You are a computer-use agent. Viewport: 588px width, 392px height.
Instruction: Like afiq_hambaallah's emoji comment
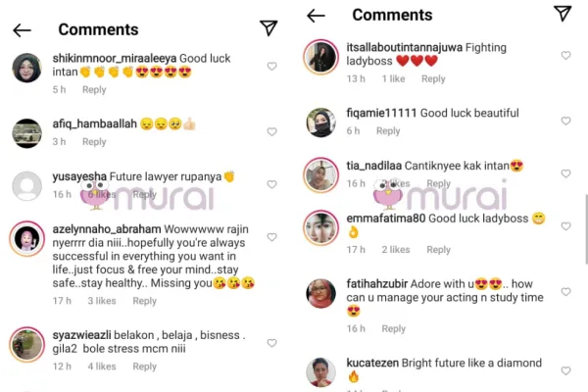[271, 131]
